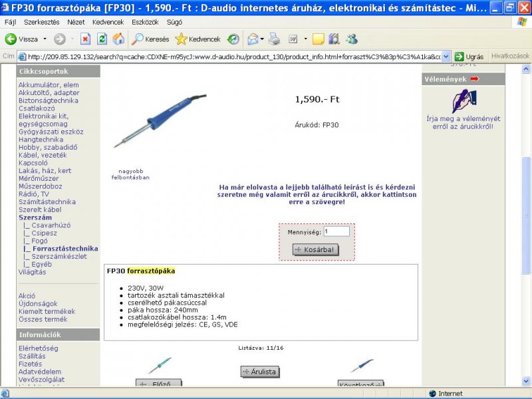Refresh the page with green arrows icon
This screenshot has width=532, height=399.
[x=102, y=39]
